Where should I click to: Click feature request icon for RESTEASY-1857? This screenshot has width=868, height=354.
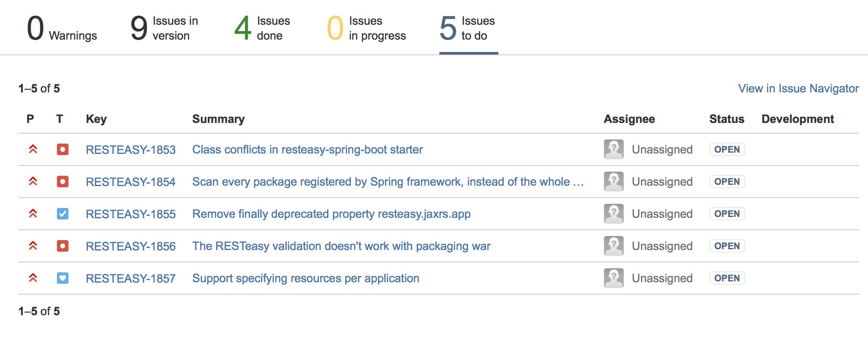pyautogui.click(x=63, y=278)
